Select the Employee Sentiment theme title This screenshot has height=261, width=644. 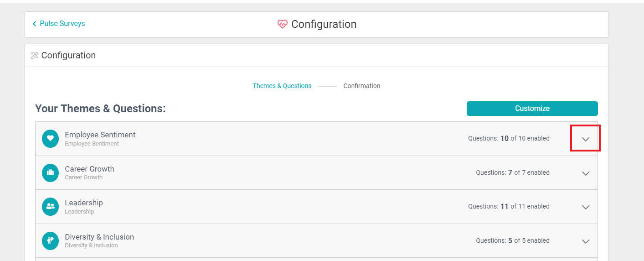[x=100, y=135]
